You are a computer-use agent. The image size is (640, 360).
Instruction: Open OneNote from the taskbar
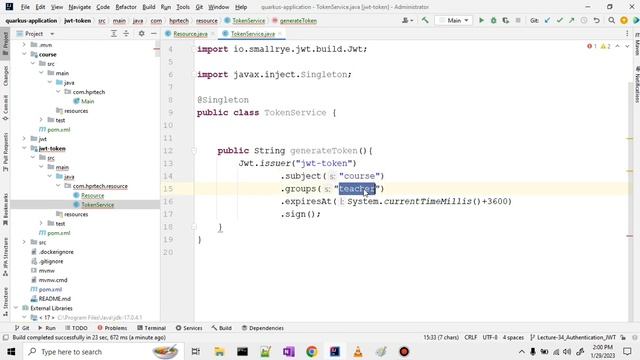tap(289, 351)
